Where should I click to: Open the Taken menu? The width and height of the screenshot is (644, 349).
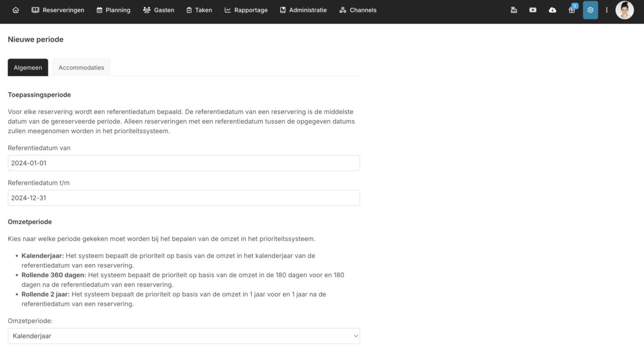coord(199,10)
